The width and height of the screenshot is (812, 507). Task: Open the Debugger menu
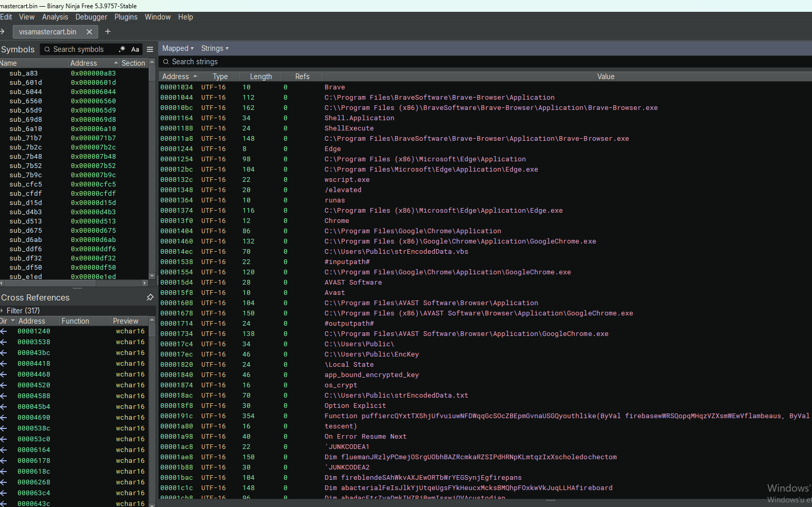pos(91,17)
